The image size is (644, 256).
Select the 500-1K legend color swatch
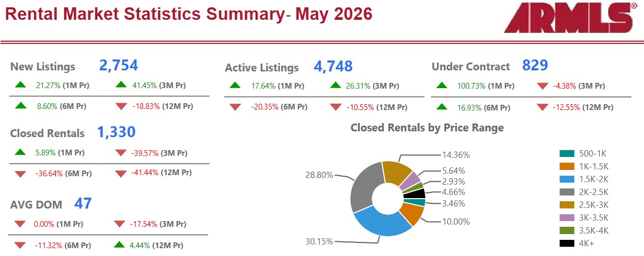pos(567,153)
